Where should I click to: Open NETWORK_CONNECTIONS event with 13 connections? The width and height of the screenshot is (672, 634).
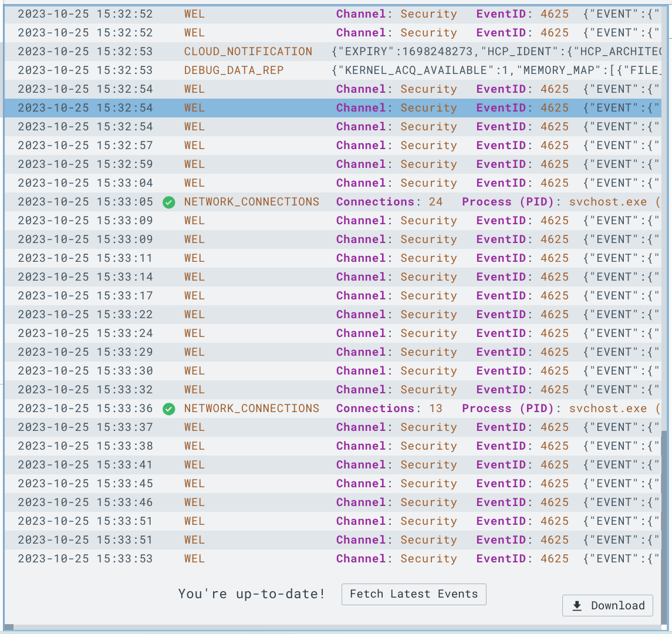click(333, 409)
